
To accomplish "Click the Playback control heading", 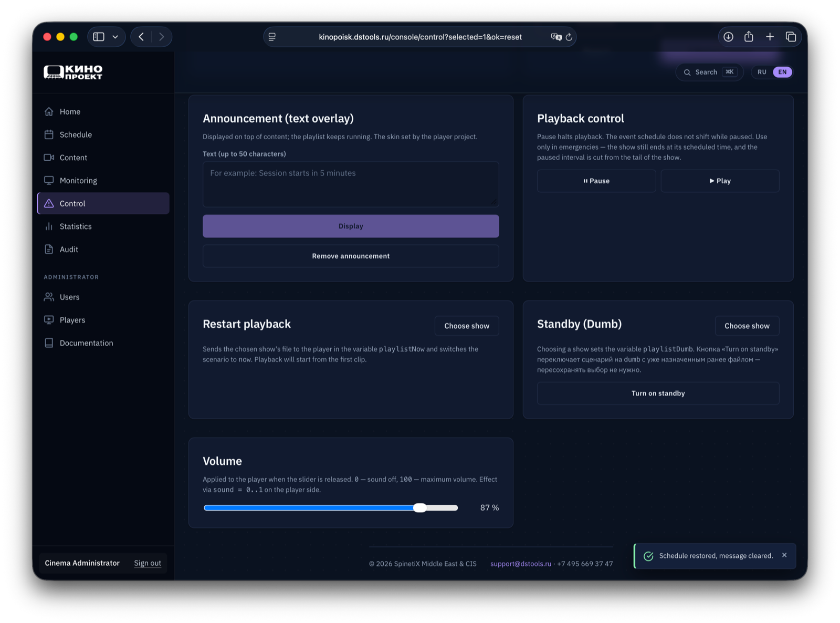I will pos(581,119).
